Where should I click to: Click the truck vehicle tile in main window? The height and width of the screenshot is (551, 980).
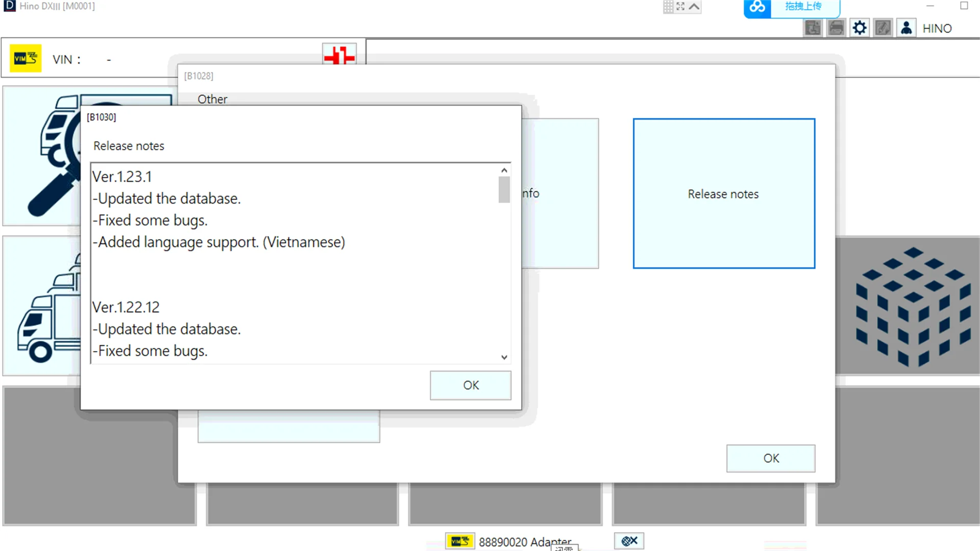(42, 306)
